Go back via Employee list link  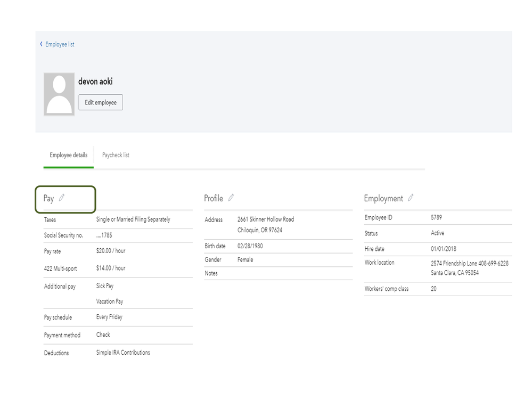click(60, 44)
